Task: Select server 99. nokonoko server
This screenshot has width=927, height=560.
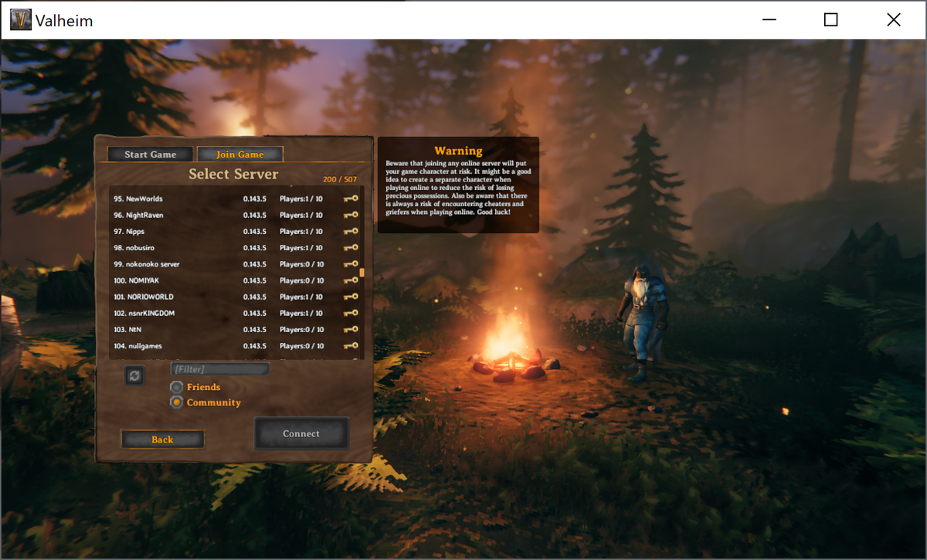Action: click(236, 264)
